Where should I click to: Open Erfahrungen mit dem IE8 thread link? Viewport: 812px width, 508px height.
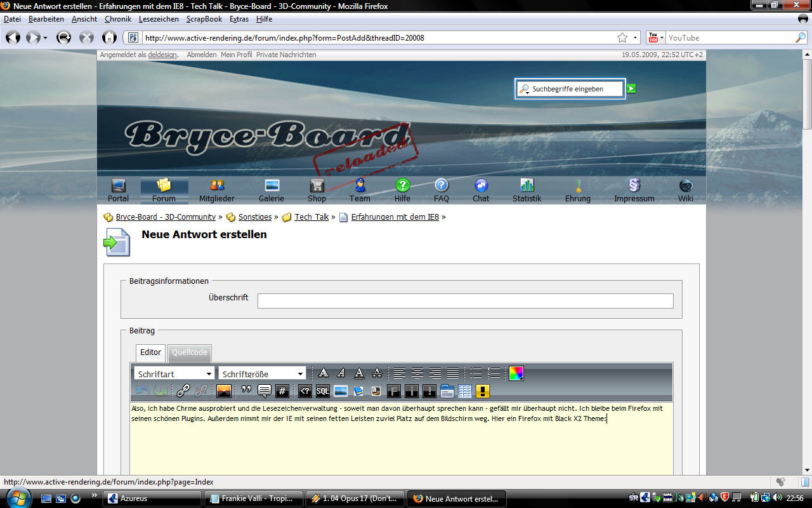395,217
